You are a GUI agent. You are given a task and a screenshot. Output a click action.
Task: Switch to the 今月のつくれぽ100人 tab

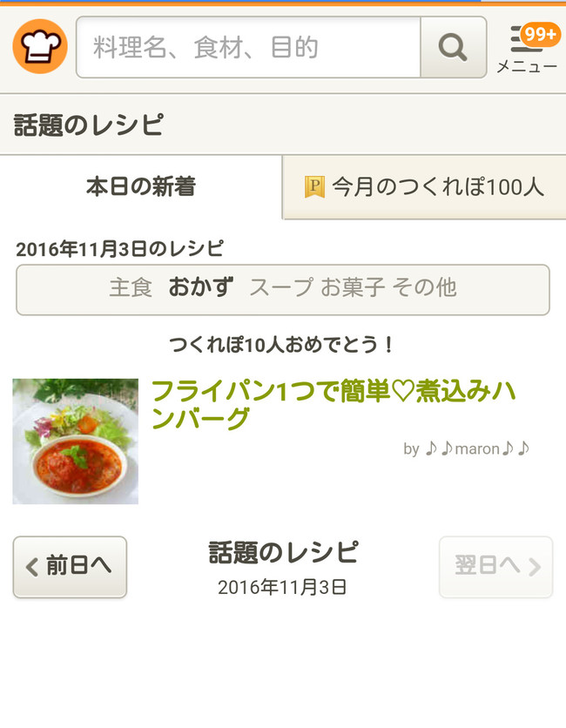pos(424,187)
